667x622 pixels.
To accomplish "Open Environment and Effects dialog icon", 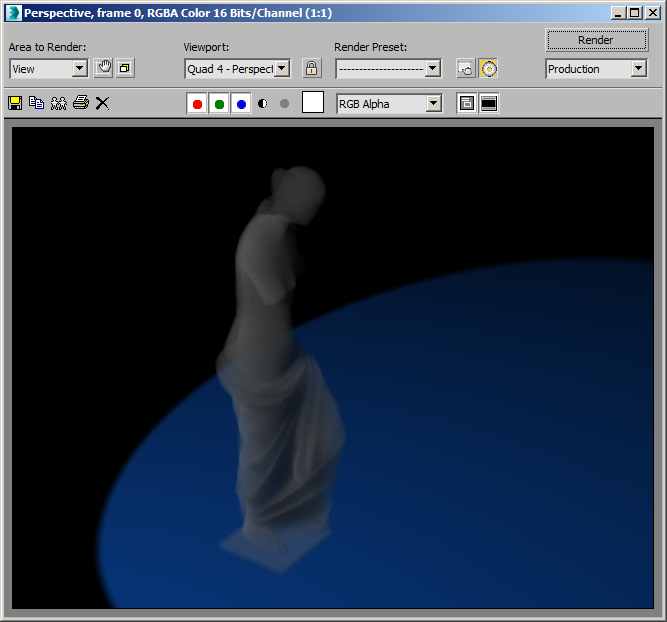I will tap(488, 68).
